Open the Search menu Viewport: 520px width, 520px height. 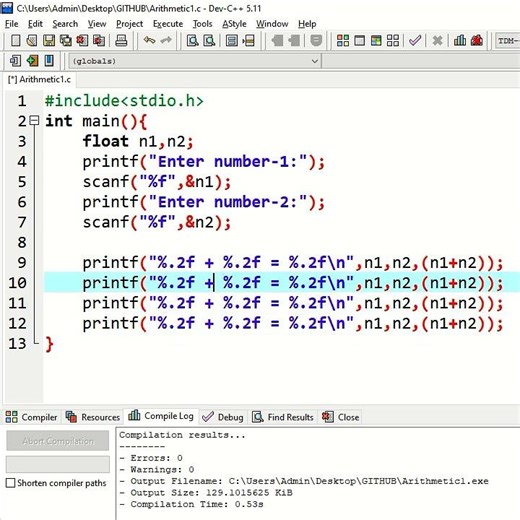point(65,24)
